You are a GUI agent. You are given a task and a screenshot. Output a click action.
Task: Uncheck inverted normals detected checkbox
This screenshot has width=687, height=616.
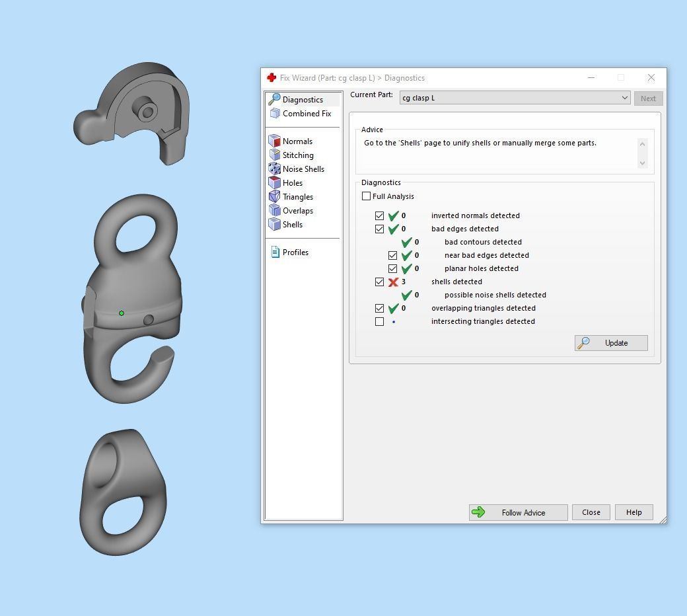pyautogui.click(x=379, y=215)
